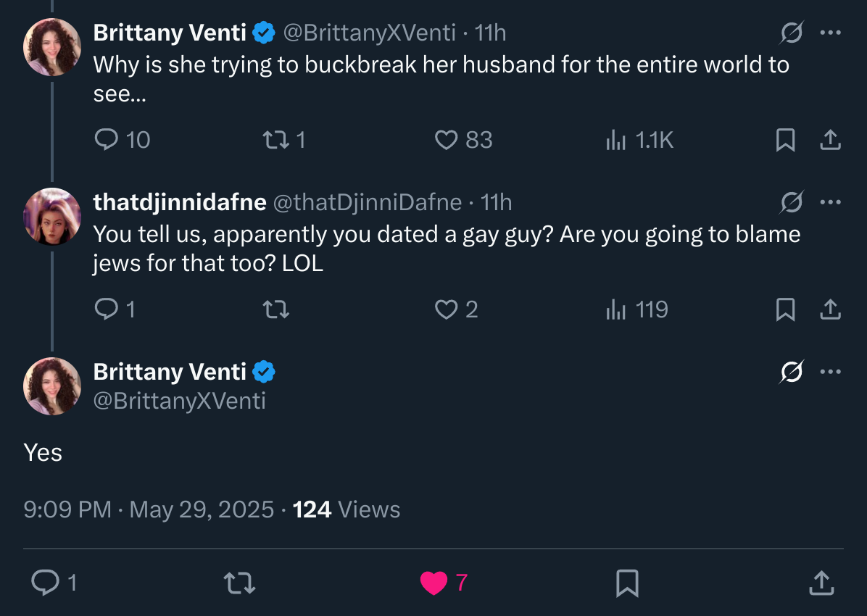Reply to thatdjinnidafne's tweet

pyautogui.click(x=107, y=310)
